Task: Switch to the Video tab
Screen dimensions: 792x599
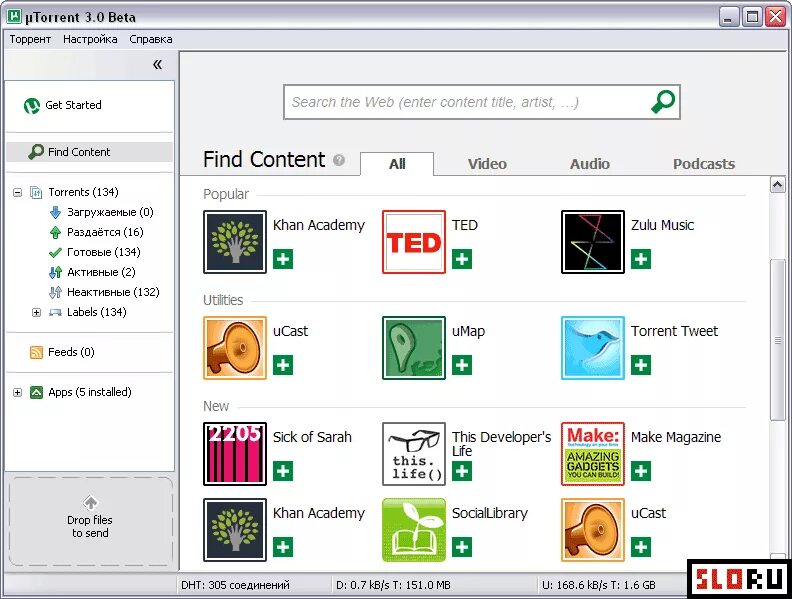Action: click(487, 164)
